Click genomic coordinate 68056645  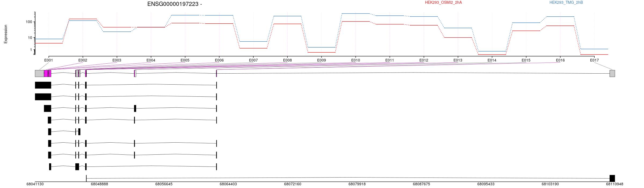click(x=164, y=184)
